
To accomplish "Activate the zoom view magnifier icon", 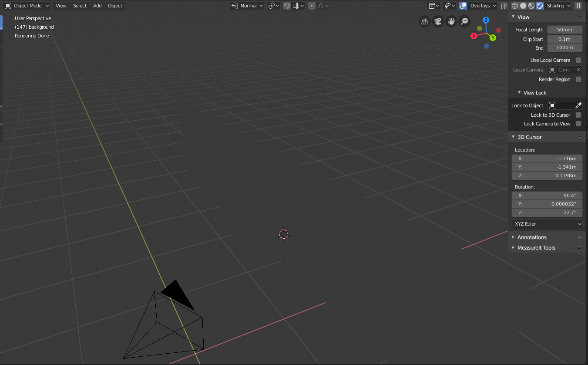I will coord(465,21).
